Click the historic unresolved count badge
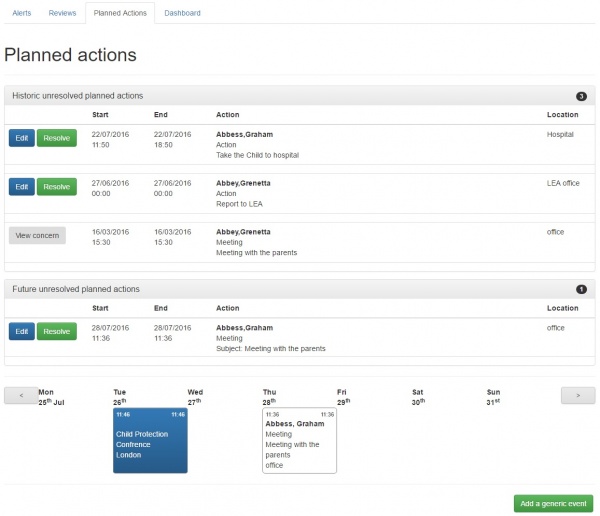 (581, 96)
